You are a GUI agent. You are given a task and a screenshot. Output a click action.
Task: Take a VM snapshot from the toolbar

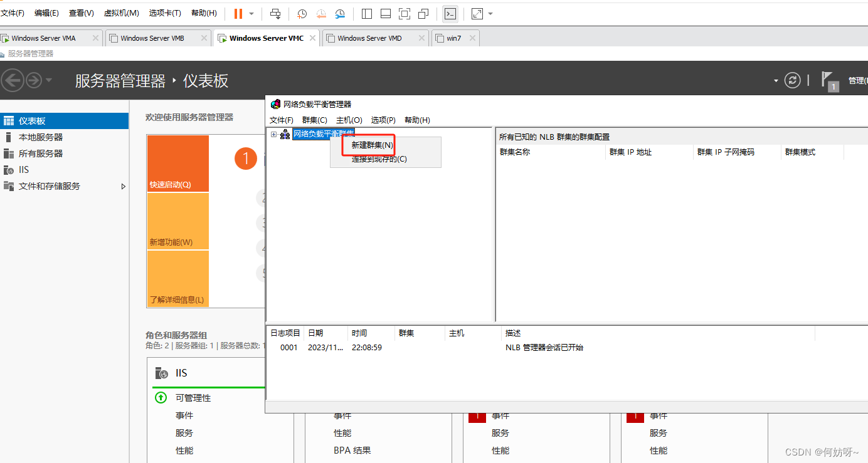pyautogui.click(x=302, y=13)
